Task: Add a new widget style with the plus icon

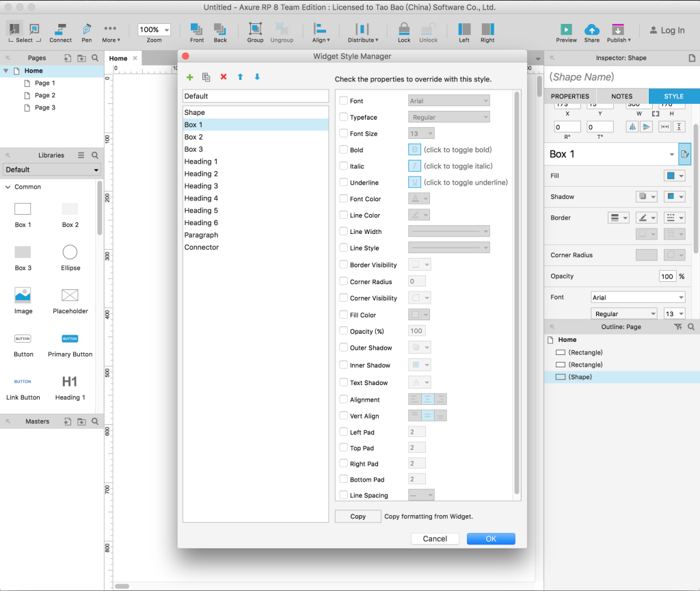Action: click(x=190, y=77)
